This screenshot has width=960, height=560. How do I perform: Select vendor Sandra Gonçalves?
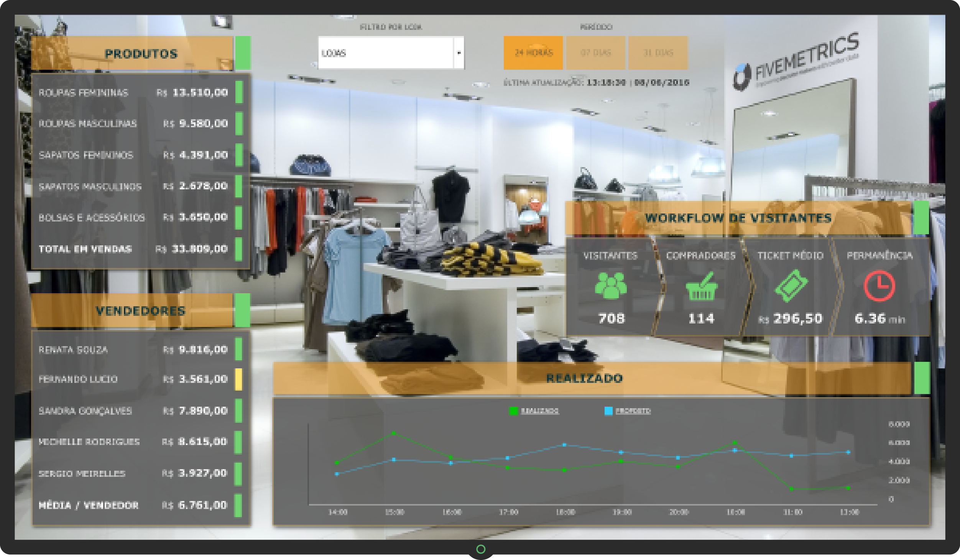(141, 411)
